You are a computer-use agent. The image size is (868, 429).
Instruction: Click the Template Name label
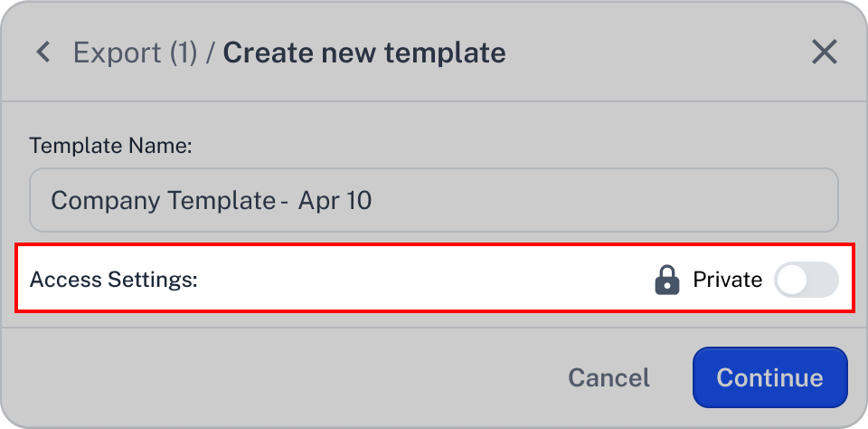point(110,147)
